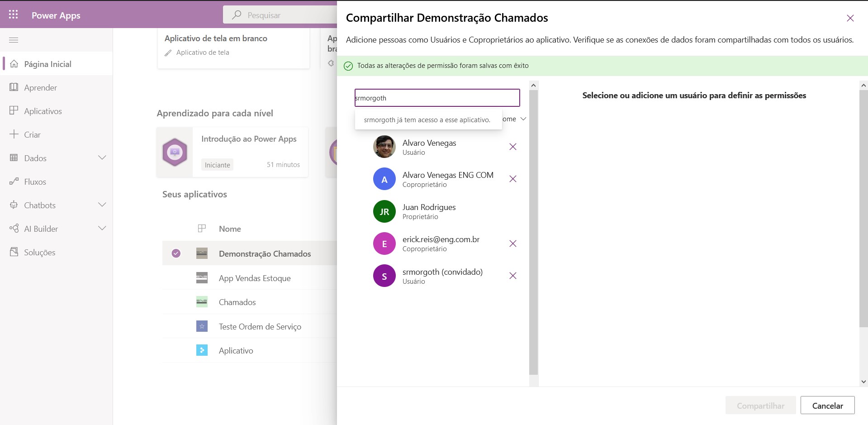Click the Cancelar button
Viewport: 868px width, 425px height.
pos(827,406)
